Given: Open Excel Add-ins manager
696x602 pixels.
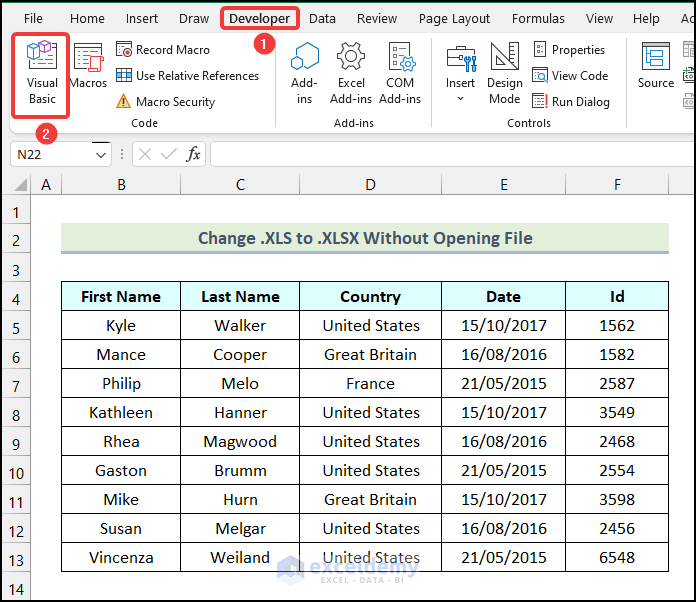Looking at the screenshot, I should [x=351, y=74].
